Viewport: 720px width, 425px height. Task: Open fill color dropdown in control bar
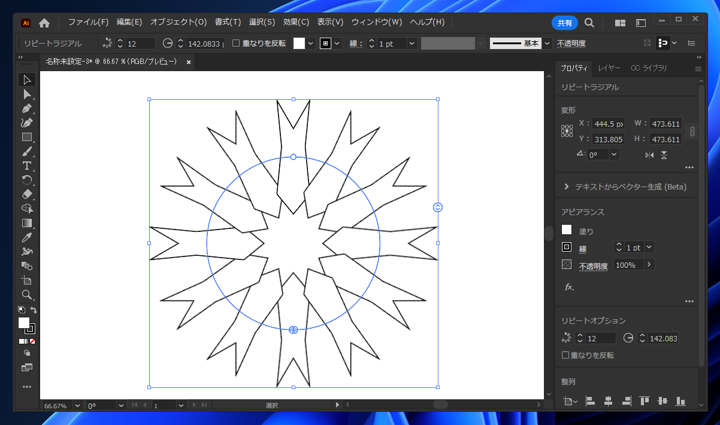coord(310,44)
